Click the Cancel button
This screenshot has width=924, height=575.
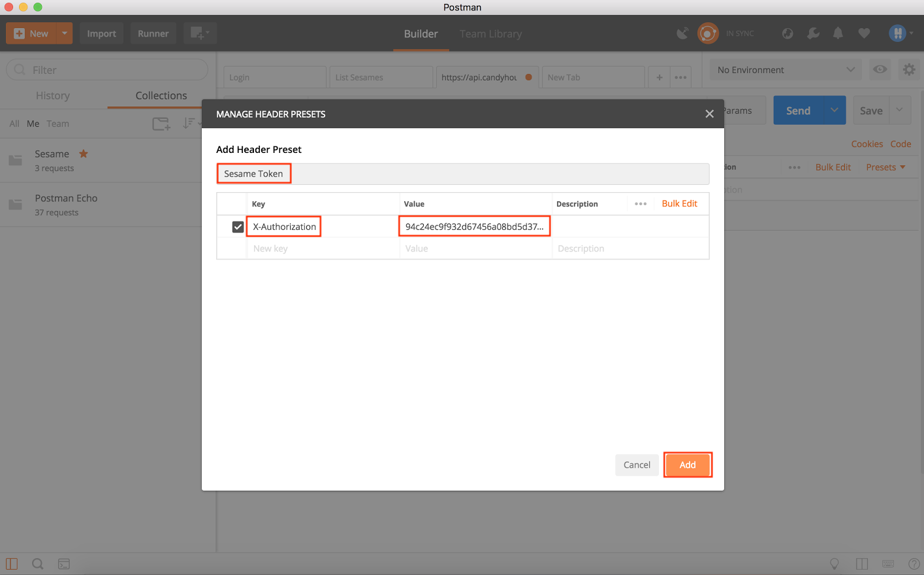[x=637, y=465]
